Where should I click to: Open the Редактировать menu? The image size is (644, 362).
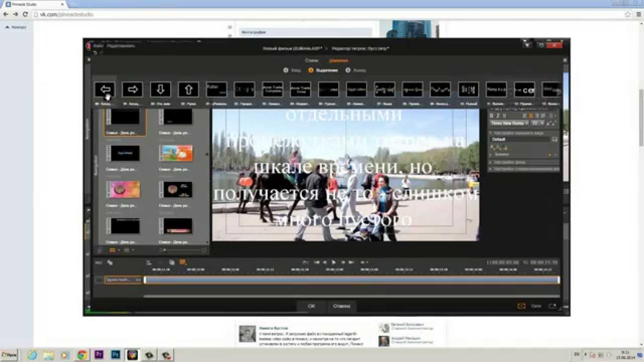121,46
